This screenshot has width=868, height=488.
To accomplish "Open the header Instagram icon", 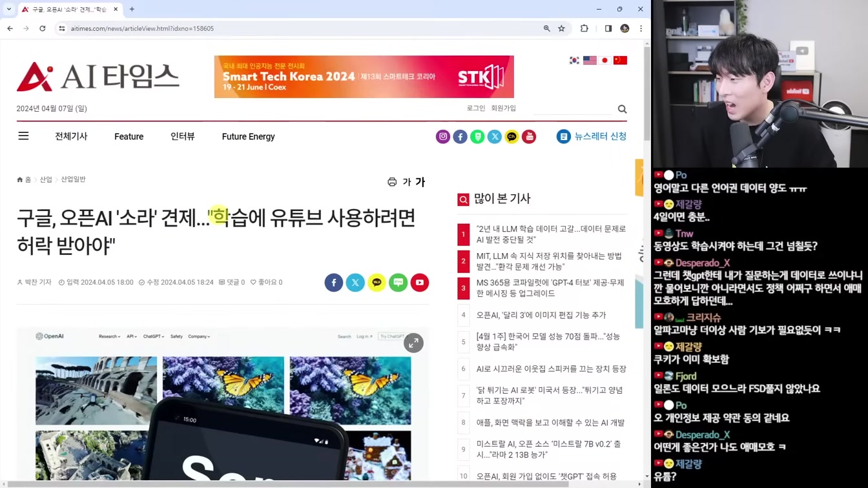I will (442, 136).
